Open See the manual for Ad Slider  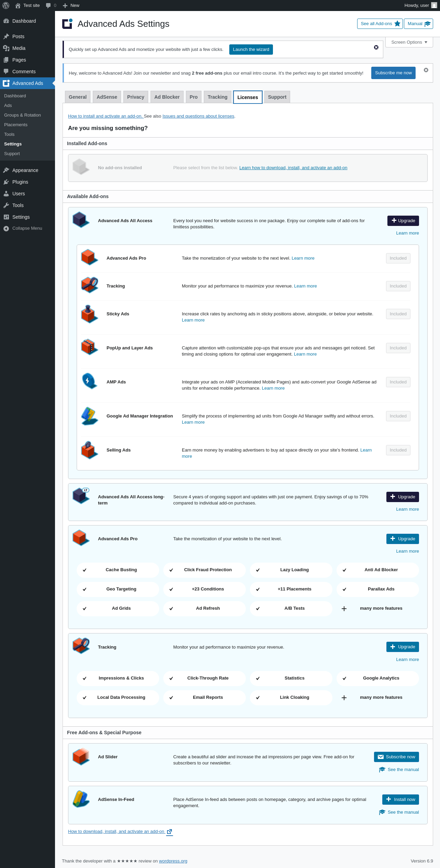399,770
